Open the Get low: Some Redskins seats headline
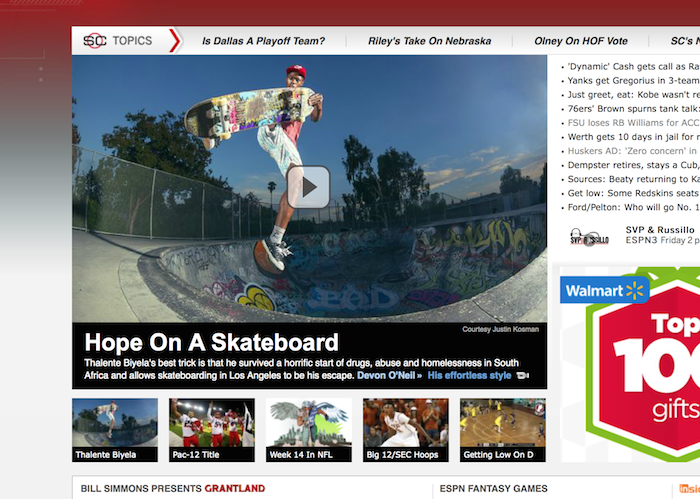 click(x=633, y=193)
